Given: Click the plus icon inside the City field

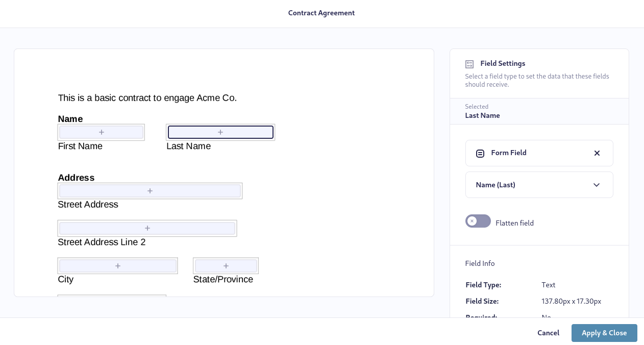Looking at the screenshot, I should (117, 265).
